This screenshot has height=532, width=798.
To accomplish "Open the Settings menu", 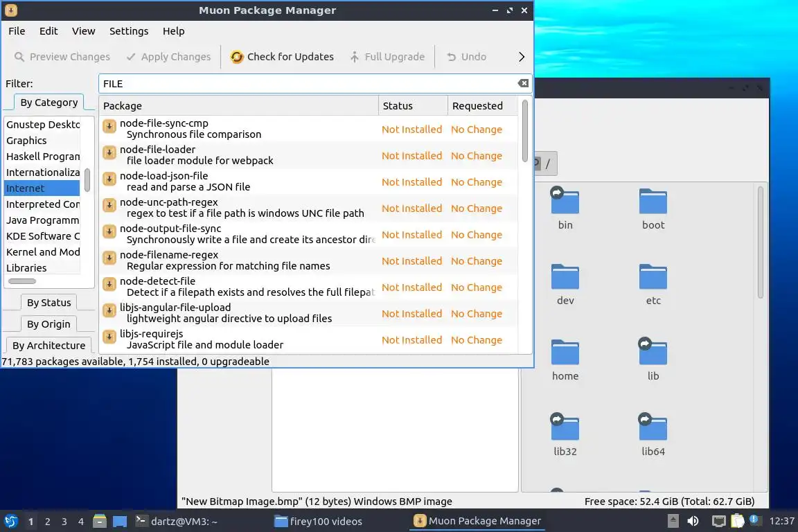I will [x=129, y=31].
